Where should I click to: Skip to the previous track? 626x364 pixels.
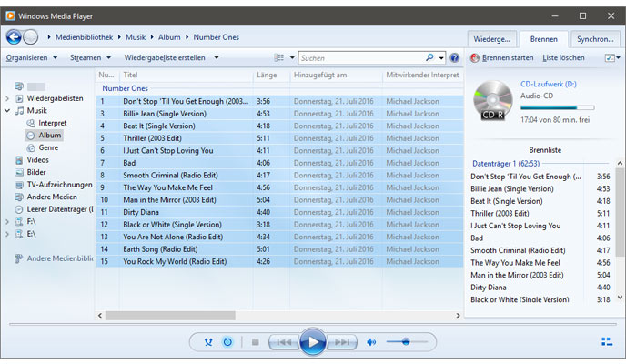pos(284,342)
